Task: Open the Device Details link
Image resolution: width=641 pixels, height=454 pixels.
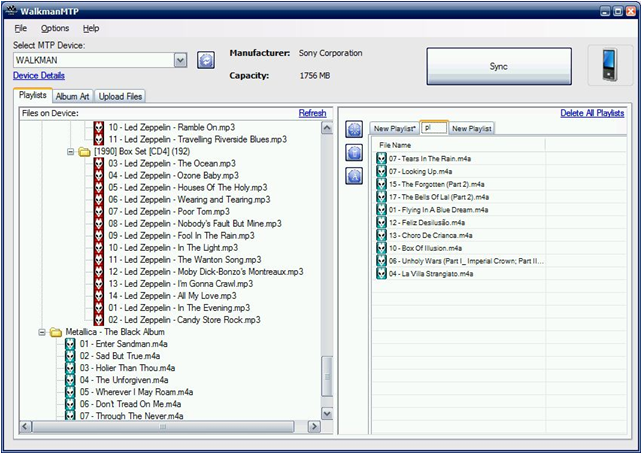Action: pos(39,76)
